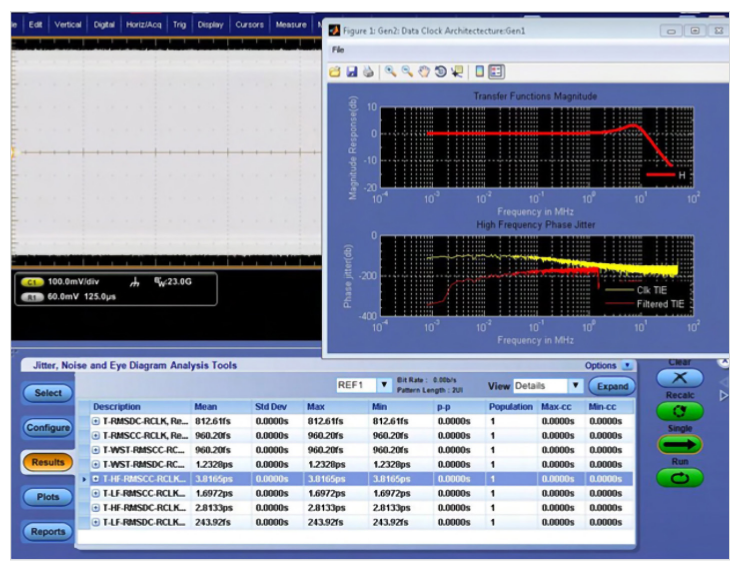Open the Cursors menu
The height and width of the screenshot is (567, 738).
pos(249,24)
